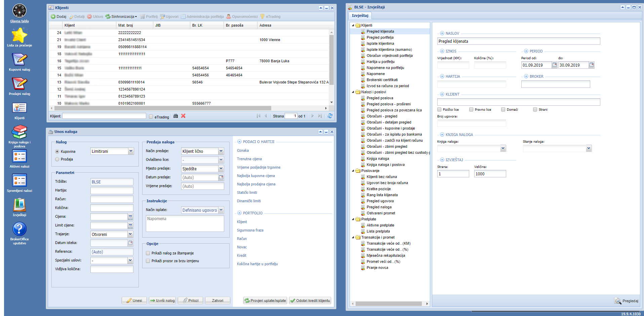Select Pregled portfelja report

[x=380, y=37]
